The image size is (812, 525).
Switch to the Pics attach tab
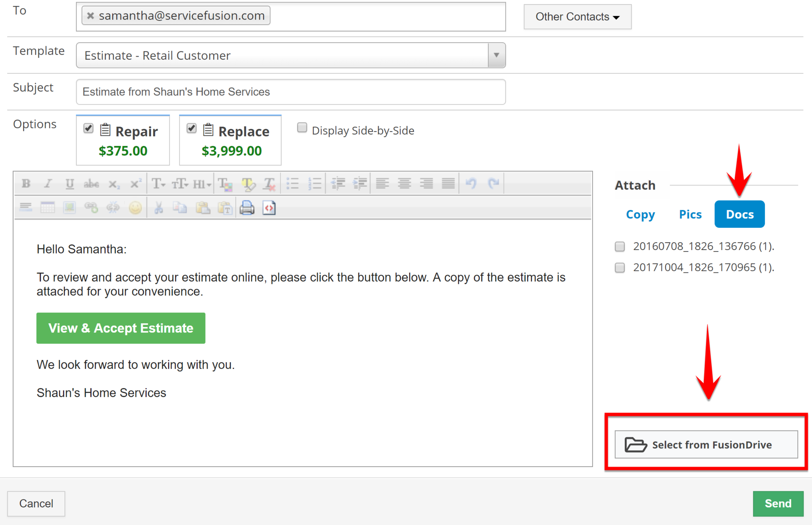[x=690, y=214]
